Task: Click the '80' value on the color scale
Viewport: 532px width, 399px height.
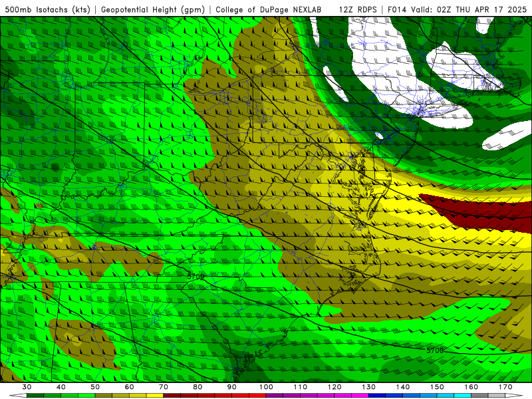Action: click(x=198, y=387)
